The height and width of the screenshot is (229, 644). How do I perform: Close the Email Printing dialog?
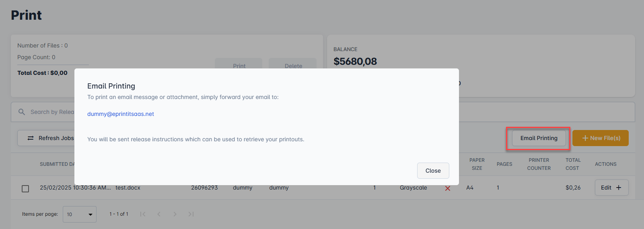tap(433, 171)
